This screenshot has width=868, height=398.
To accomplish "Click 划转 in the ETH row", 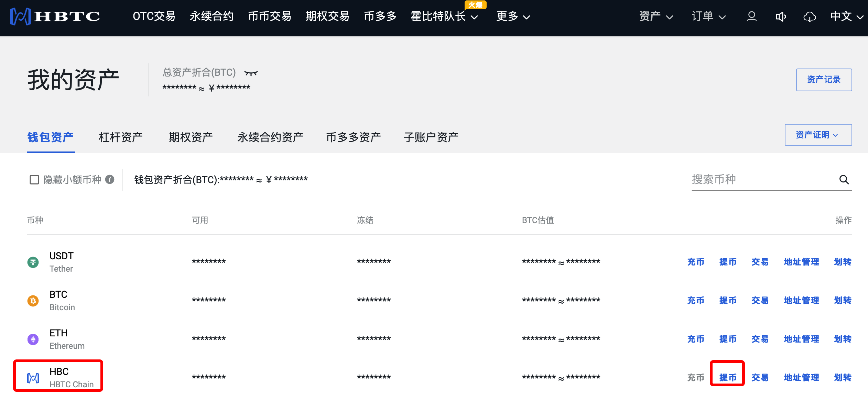I will 843,339.
